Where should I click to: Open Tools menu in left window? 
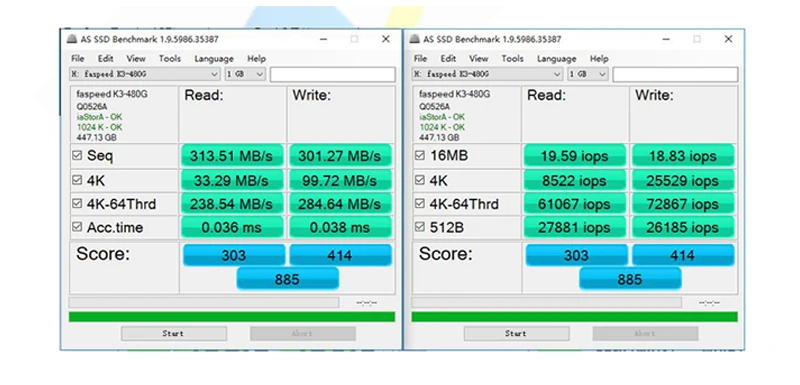pos(169,59)
